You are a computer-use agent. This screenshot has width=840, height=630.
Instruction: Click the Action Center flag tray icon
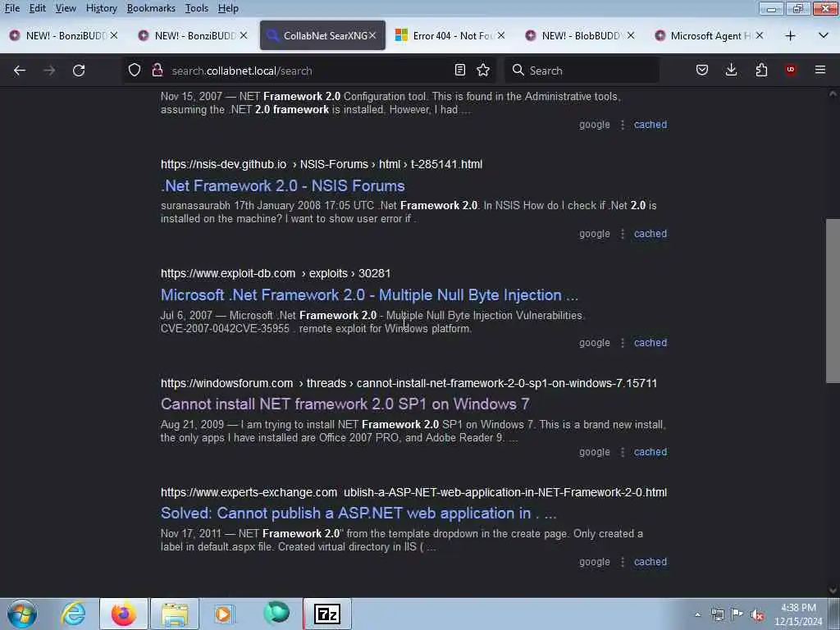click(737, 614)
